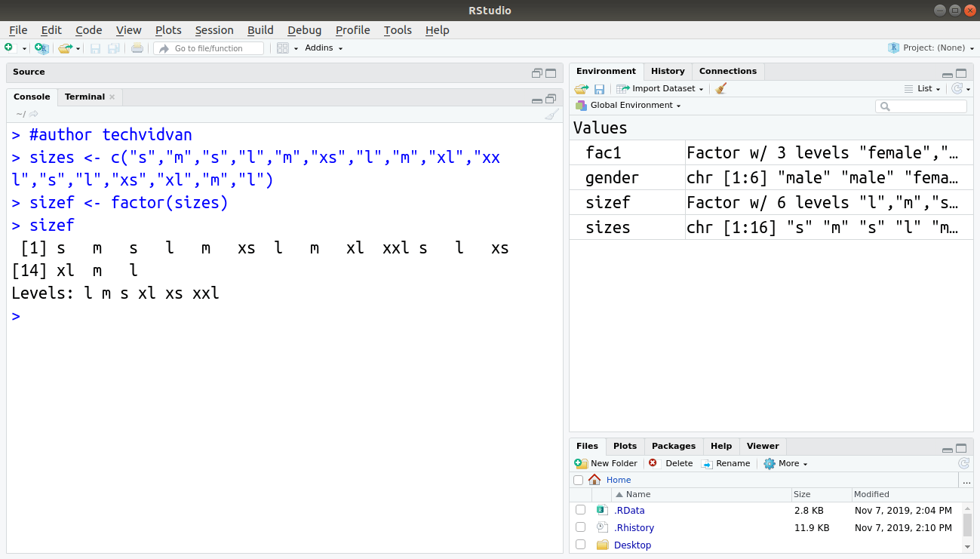Open the Build menu
Screen dimensions: 980x559
point(260,30)
